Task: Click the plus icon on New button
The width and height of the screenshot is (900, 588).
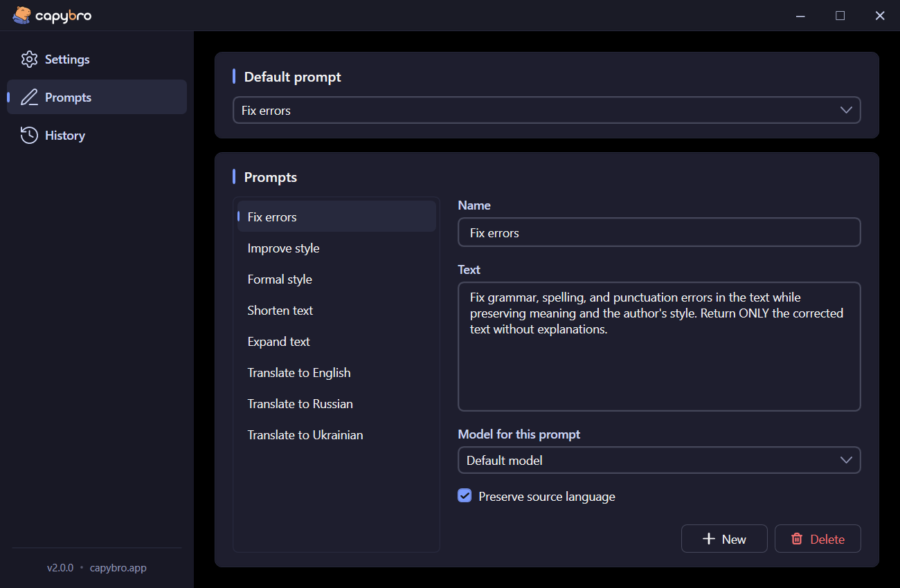Action: click(708, 539)
